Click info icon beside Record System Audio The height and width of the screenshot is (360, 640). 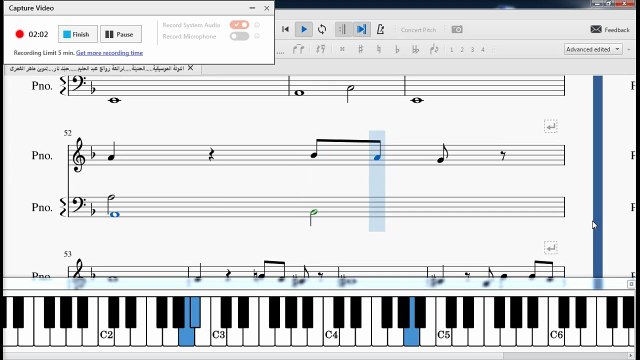257,25
